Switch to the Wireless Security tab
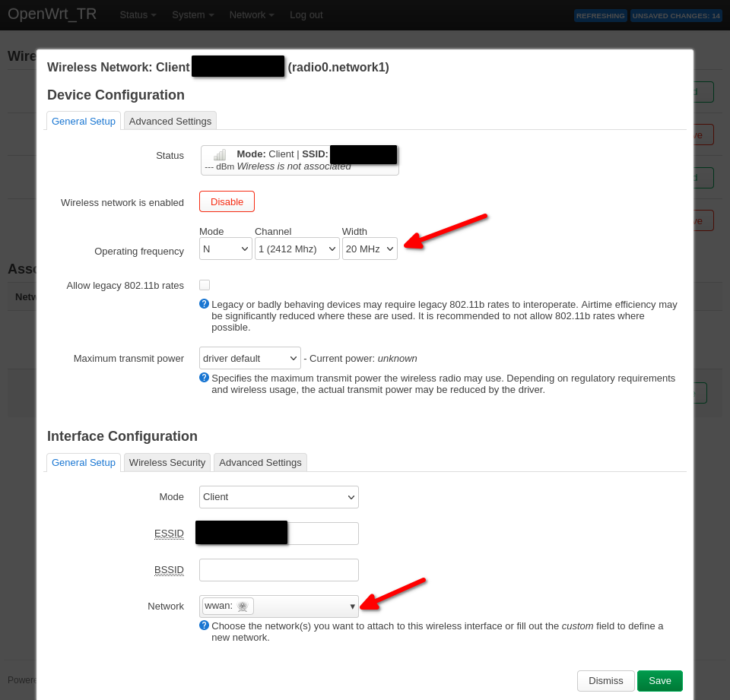The width and height of the screenshot is (730, 700). click(x=167, y=462)
